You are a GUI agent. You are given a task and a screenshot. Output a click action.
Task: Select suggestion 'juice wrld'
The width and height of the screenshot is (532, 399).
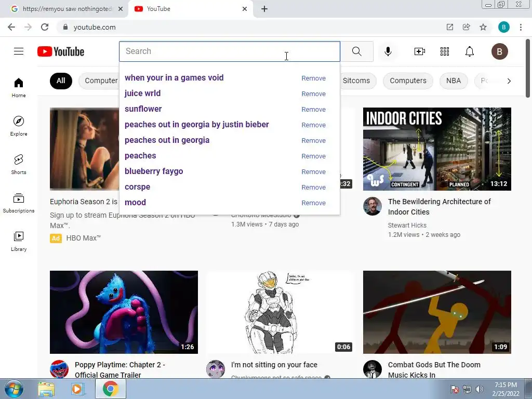click(142, 94)
